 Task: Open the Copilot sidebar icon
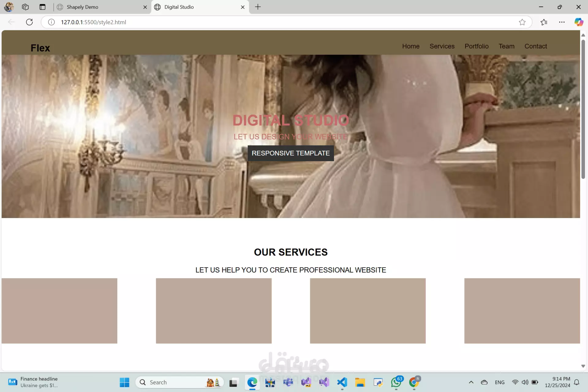point(579,22)
